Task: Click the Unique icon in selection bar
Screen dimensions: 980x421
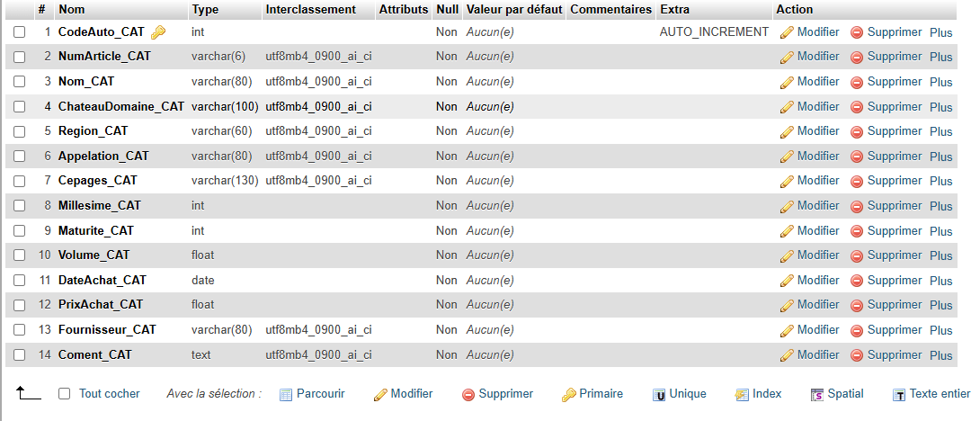Action: click(659, 395)
